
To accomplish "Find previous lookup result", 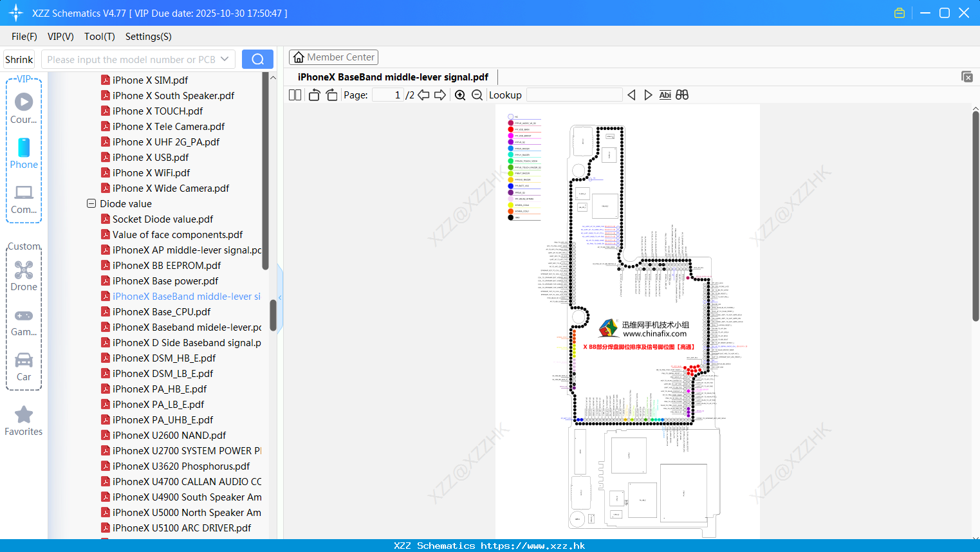I will click(x=631, y=95).
